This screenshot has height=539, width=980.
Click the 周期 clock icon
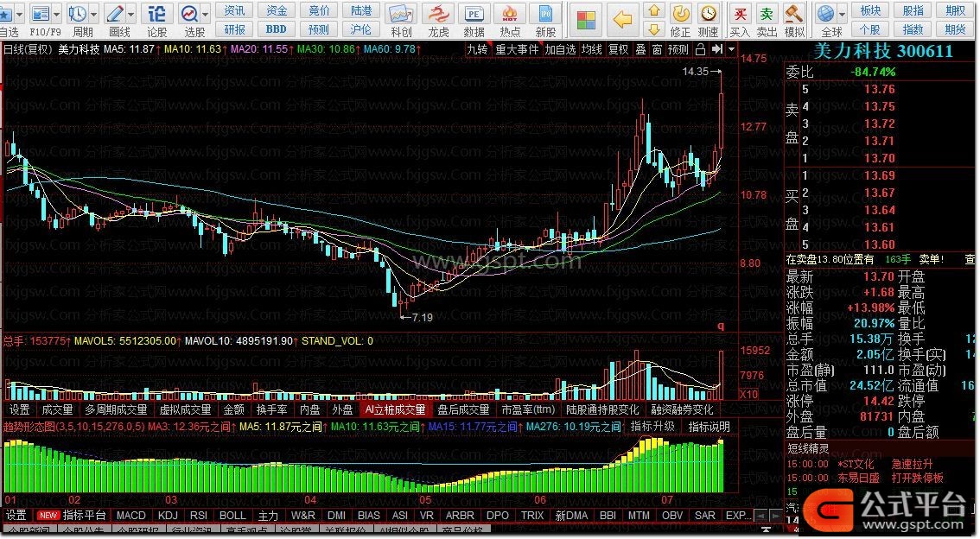[x=78, y=14]
